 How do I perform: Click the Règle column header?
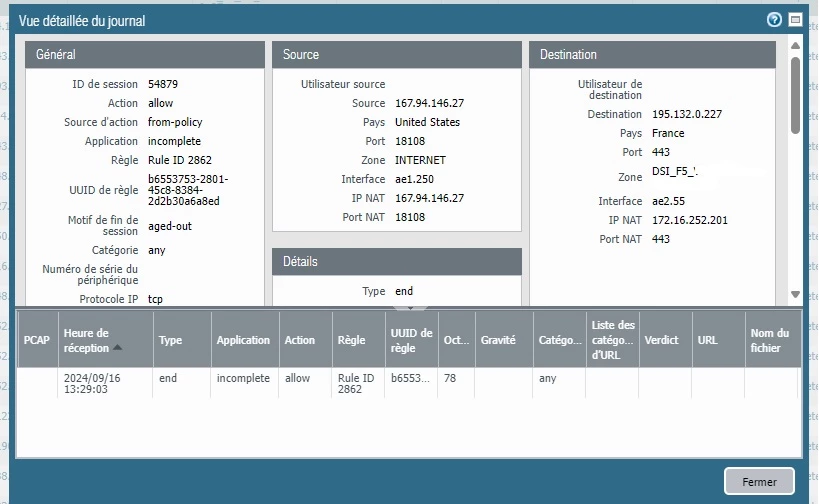pos(359,340)
